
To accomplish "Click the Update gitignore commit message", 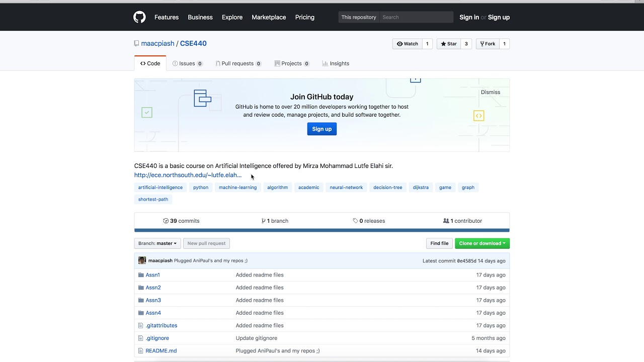I will click(x=257, y=338).
